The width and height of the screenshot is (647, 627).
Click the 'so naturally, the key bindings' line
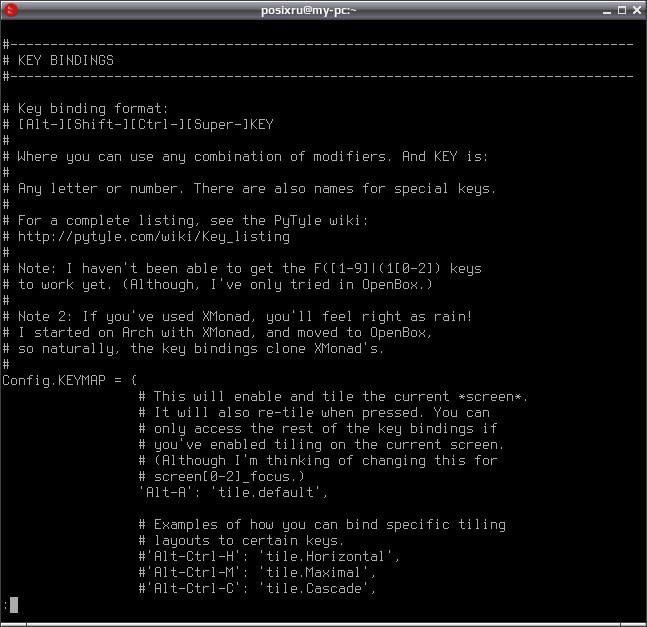pos(193,349)
